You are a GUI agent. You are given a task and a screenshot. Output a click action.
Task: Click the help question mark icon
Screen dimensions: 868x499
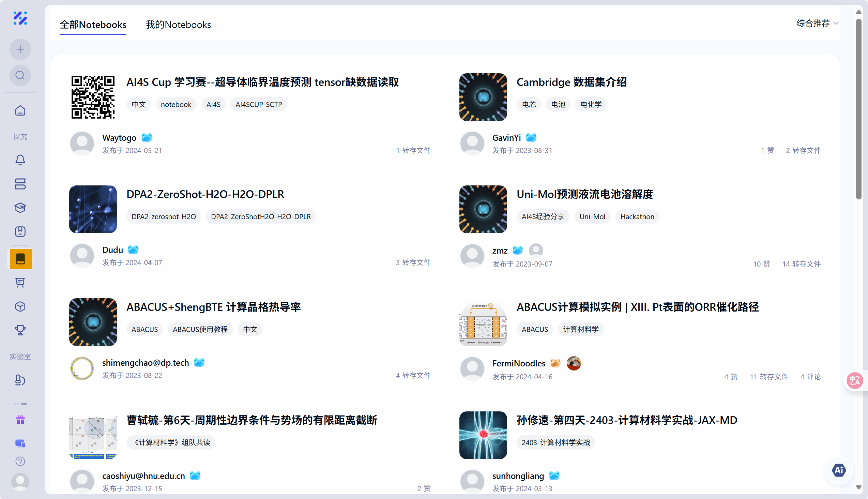20,461
